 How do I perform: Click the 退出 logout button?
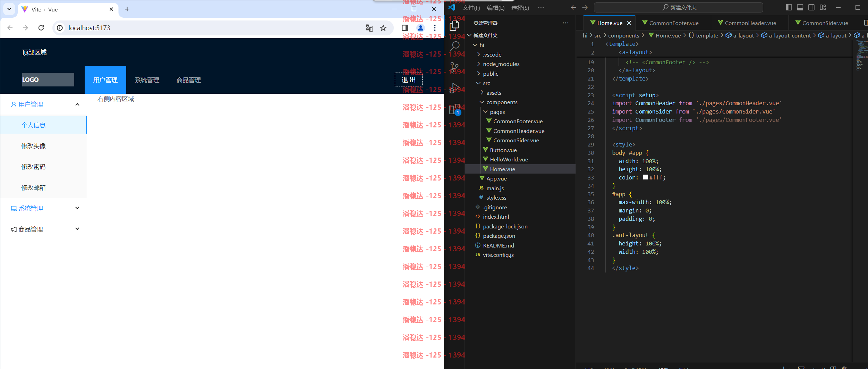point(409,80)
